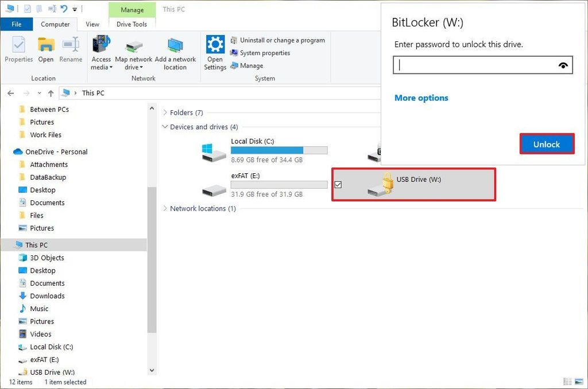Toggle password visibility with the eye icon
This screenshot has height=389, width=588.
563,65
